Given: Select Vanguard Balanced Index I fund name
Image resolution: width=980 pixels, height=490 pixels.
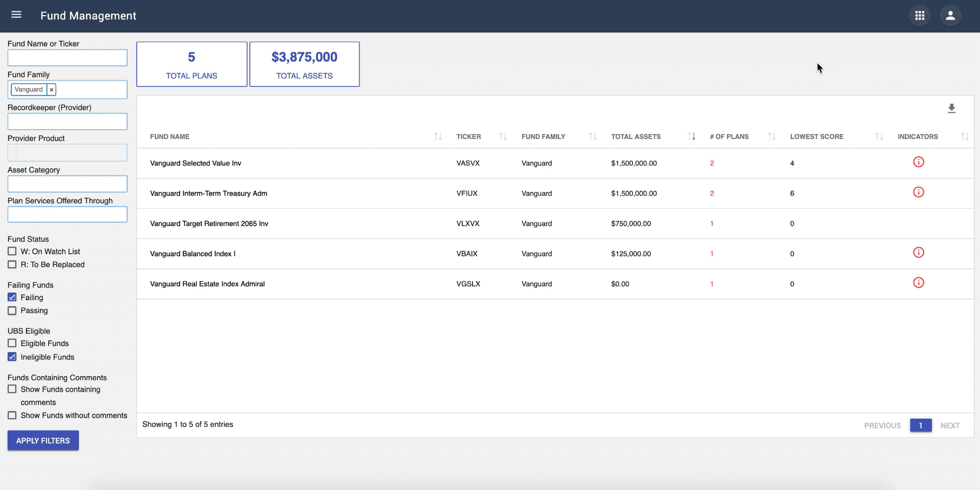Looking at the screenshot, I should point(193,254).
